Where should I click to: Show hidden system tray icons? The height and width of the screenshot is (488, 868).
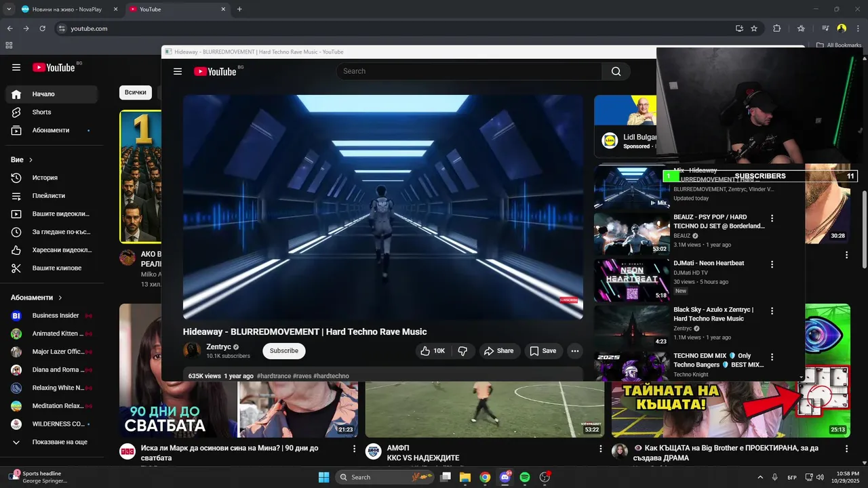point(759,477)
